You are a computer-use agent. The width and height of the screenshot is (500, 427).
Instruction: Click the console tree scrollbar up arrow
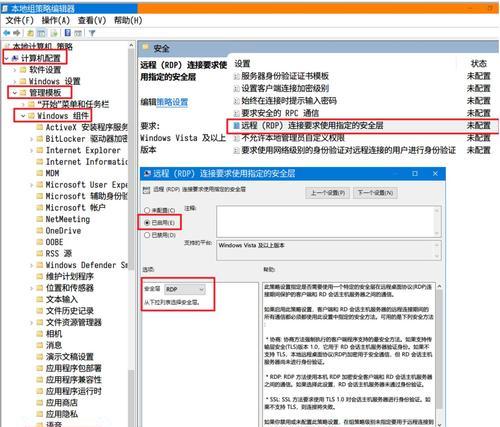point(131,45)
